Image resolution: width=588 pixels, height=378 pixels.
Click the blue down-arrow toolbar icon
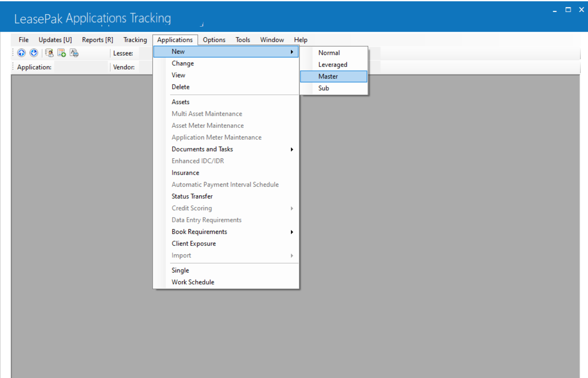tap(33, 53)
